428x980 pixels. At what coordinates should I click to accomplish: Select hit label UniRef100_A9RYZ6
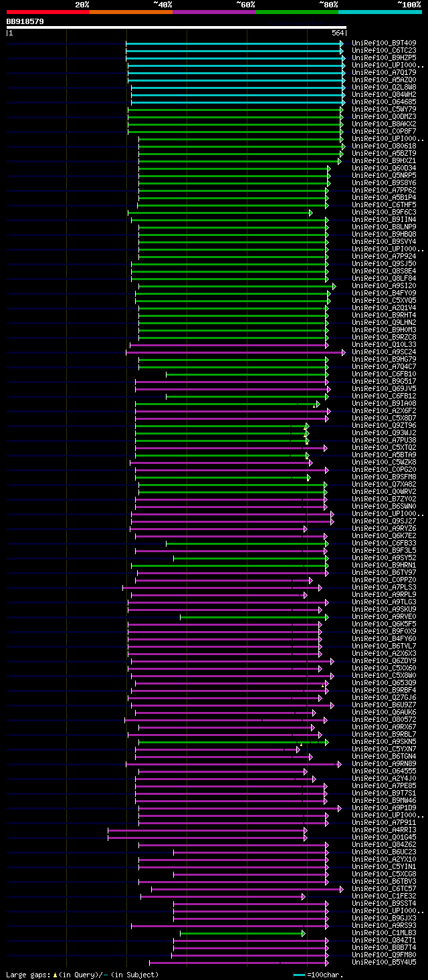click(x=384, y=529)
